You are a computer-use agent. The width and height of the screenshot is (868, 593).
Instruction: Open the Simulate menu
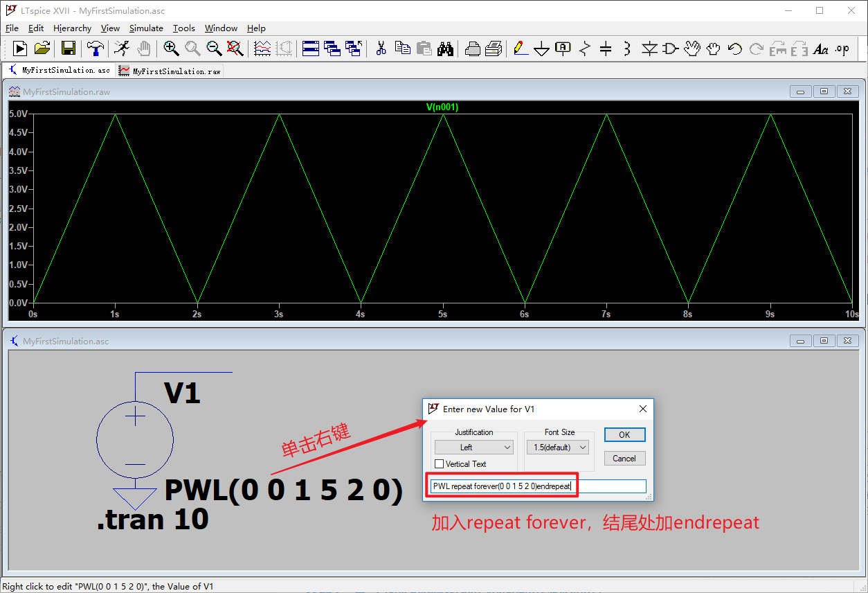[146, 28]
